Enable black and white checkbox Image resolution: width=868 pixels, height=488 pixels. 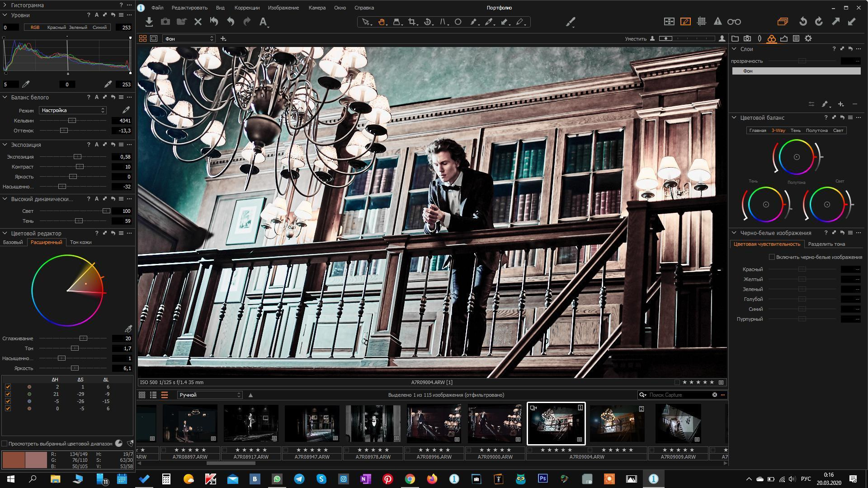tap(772, 257)
